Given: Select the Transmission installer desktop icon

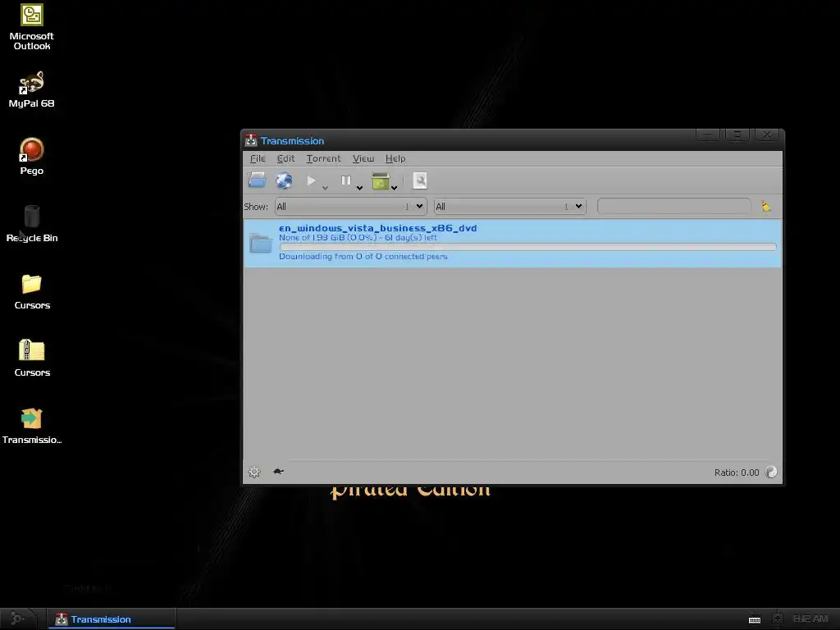Looking at the screenshot, I should (x=32, y=427).
